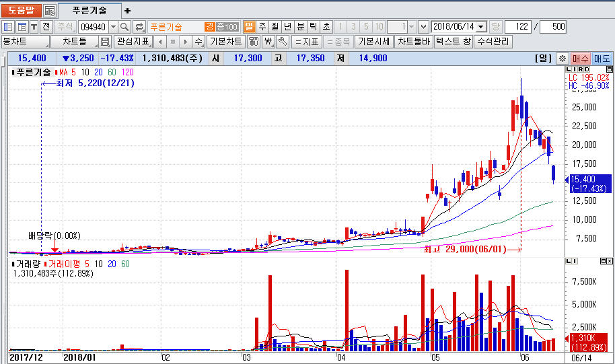Image resolution: width=615 pixels, height=364 pixels.
Task: Click the screen list icon next to 도움말
Action: pos(50,11)
